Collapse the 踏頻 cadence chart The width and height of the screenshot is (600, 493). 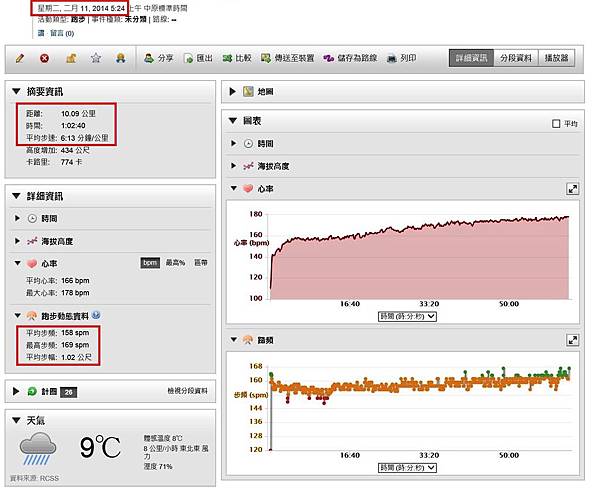pyautogui.click(x=233, y=340)
